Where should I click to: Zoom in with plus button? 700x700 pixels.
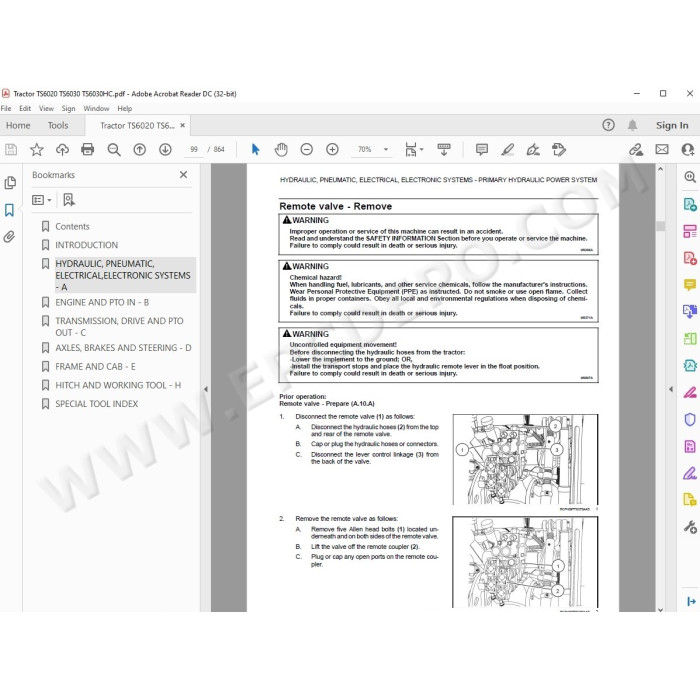coord(332,149)
